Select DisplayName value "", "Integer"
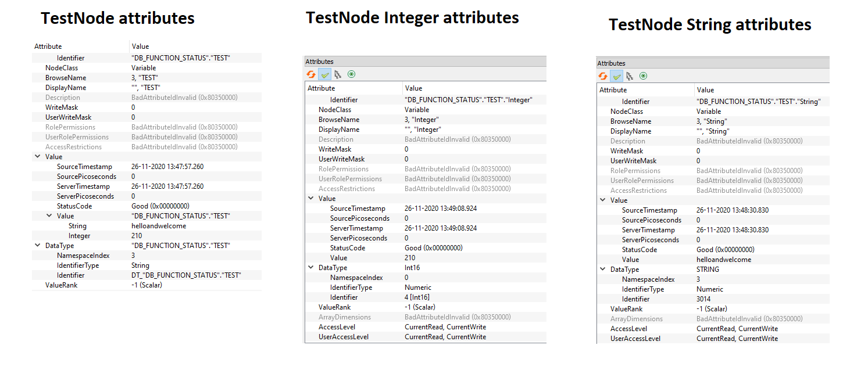Image resolution: width=868 pixels, height=370 pixels. tap(423, 130)
